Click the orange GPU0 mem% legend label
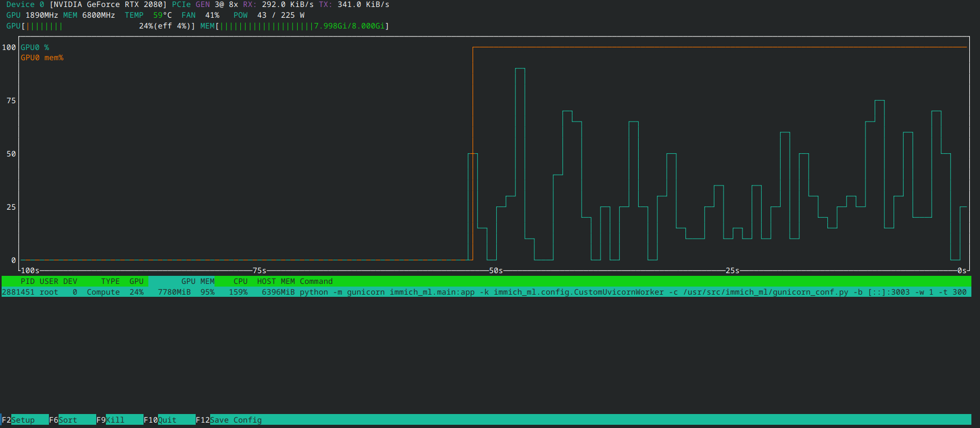 (x=42, y=58)
